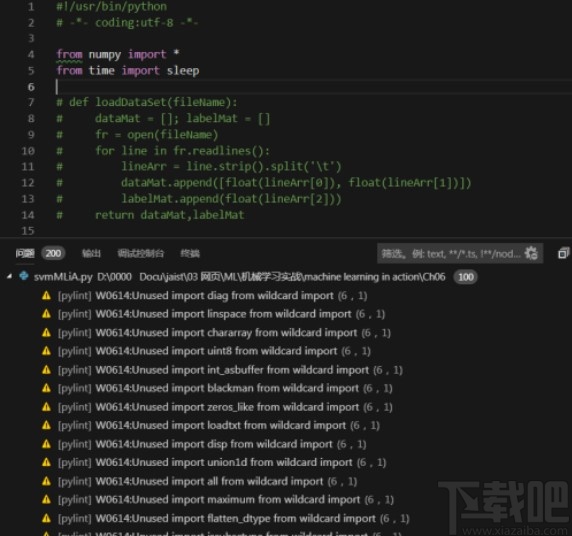
Task: Click warning triangle icon beside union1d warning
Action: point(46,462)
